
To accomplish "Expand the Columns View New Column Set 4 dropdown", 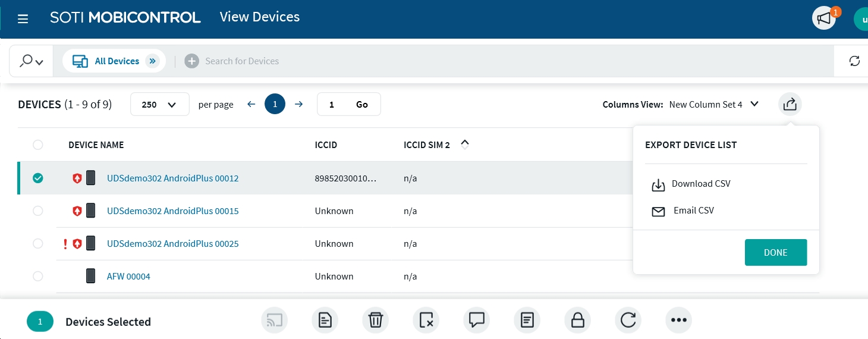I will point(754,104).
